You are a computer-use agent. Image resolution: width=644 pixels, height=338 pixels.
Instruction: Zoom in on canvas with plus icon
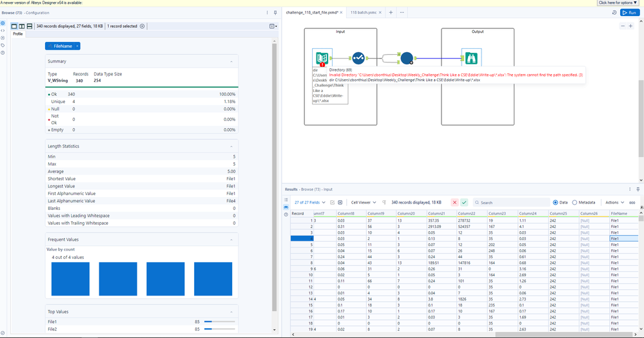coord(630,26)
